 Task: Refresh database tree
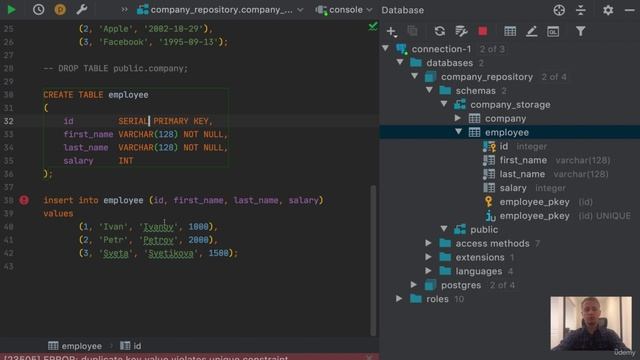[440, 31]
